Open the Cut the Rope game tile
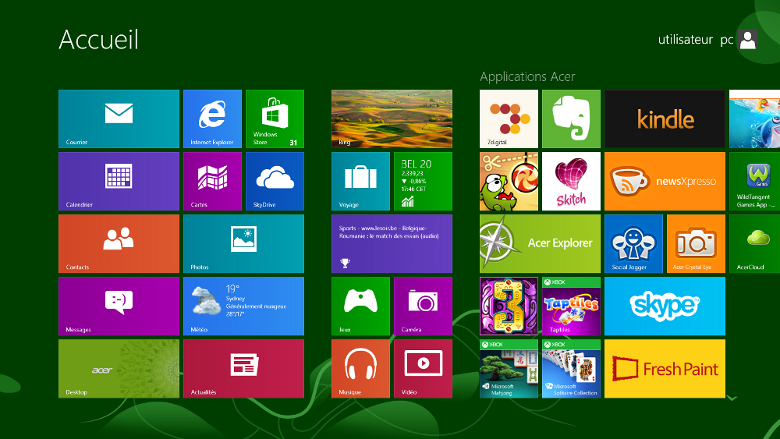The width and height of the screenshot is (780, 439). pos(509,181)
